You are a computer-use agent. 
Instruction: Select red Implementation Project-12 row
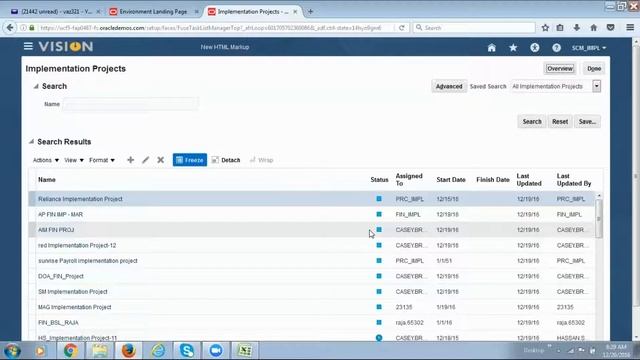(311, 245)
